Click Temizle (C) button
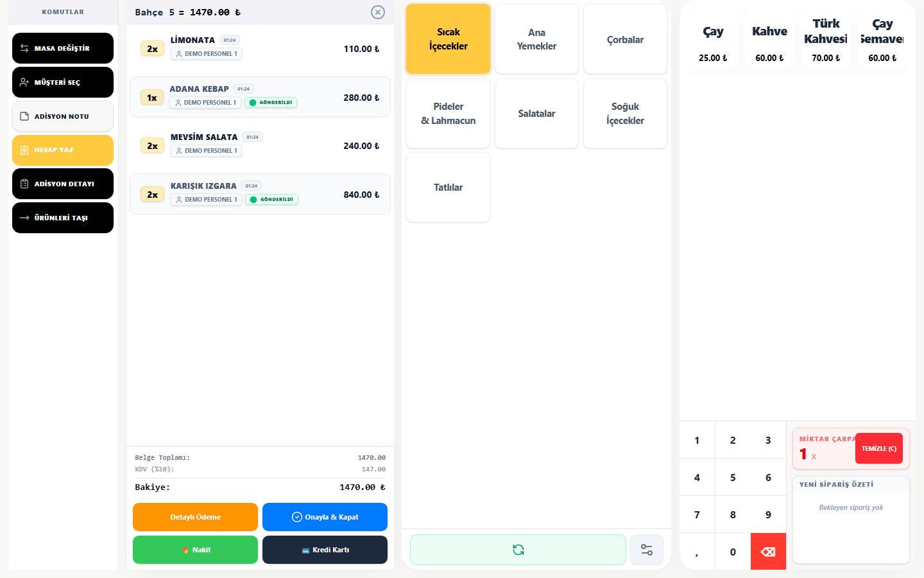Viewport: 924px width, 578px height. (879, 448)
